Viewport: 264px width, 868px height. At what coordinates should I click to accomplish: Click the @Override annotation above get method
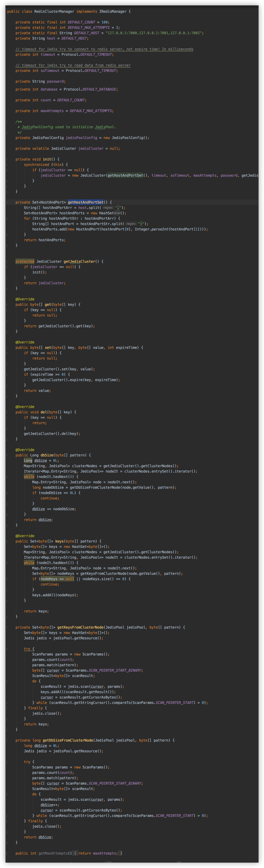point(25,299)
